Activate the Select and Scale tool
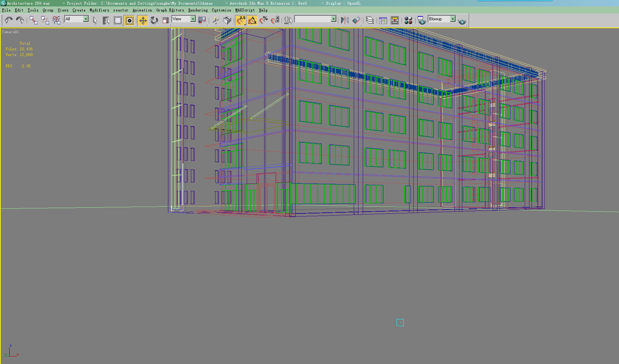Screen dimensions: 619x364 click(165, 20)
